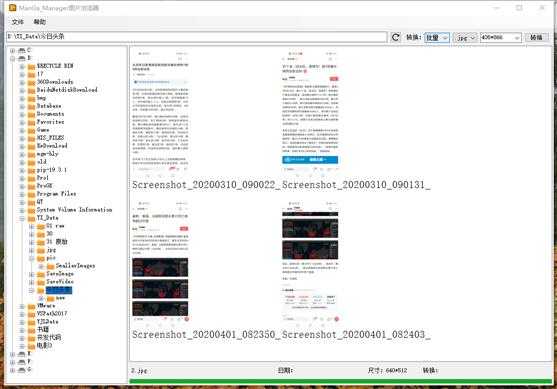557x389 pixels.
Task: Select the Program Files folder icon
Action: pyautogui.click(x=32, y=194)
